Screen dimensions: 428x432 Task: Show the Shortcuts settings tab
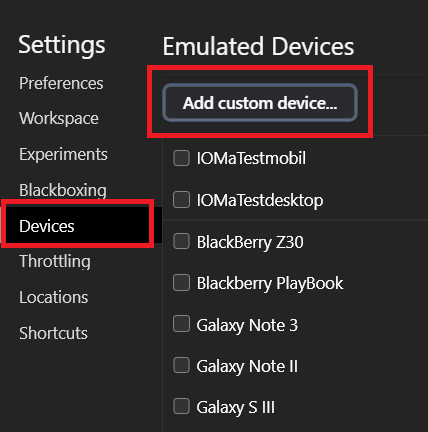click(53, 333)
